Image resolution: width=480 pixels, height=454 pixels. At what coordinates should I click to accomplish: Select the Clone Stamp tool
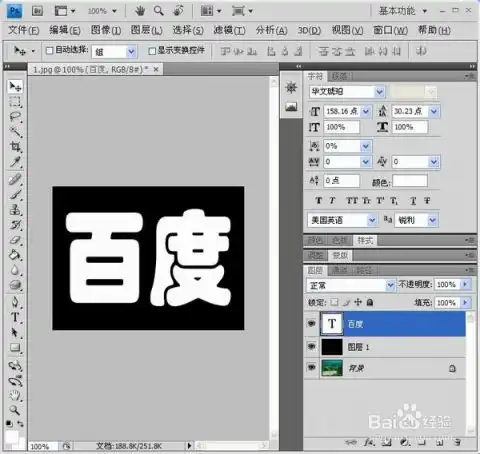click(x=15, y=210)
